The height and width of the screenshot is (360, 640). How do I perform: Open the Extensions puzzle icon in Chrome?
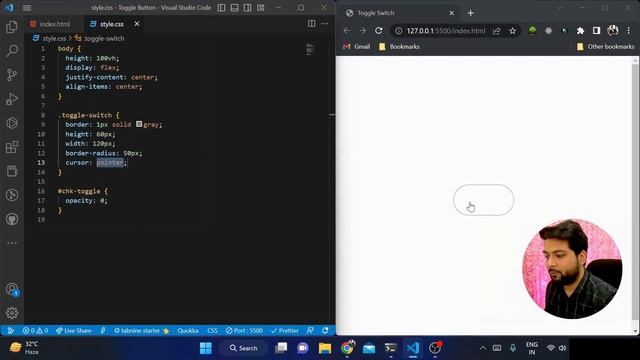click(x=580, y=31)
